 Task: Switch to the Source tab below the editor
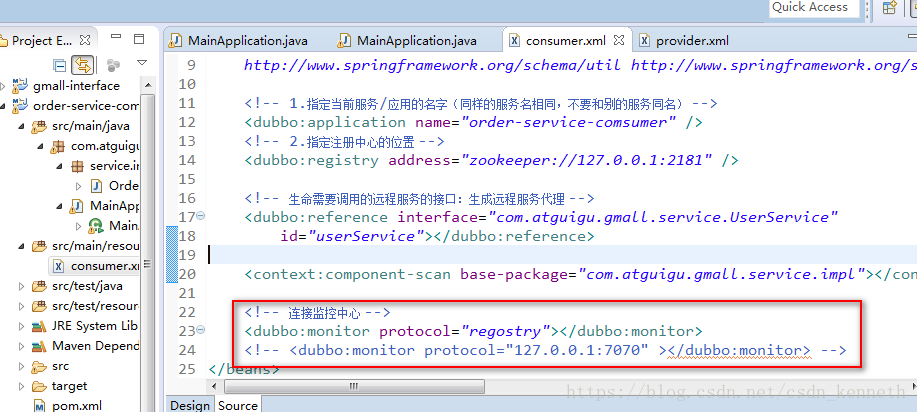coord(237,406)
